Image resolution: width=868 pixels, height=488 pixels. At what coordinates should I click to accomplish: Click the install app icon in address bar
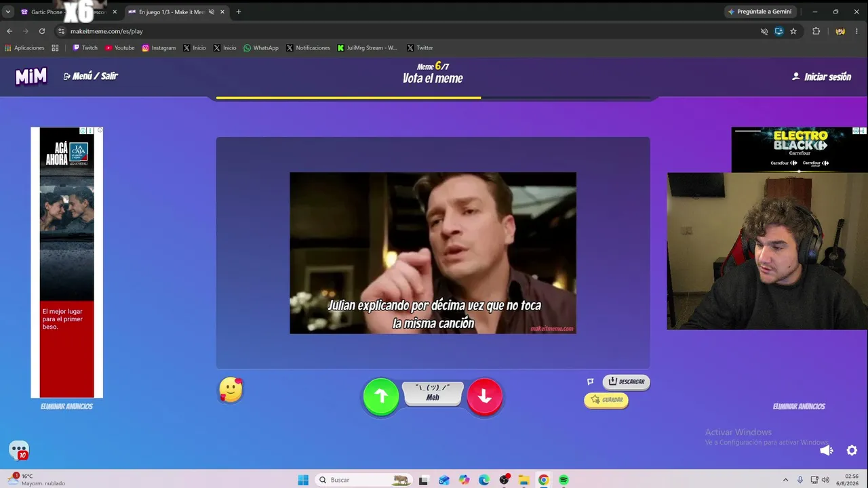778,31
